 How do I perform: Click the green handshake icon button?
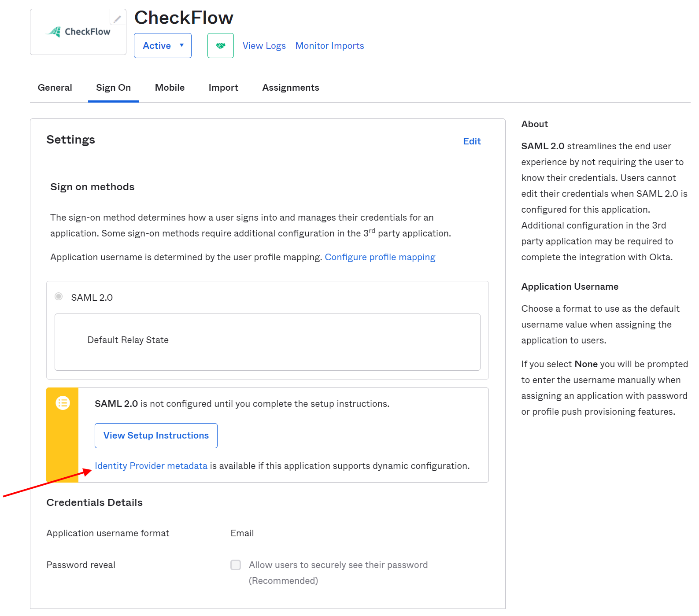[221, 46]
